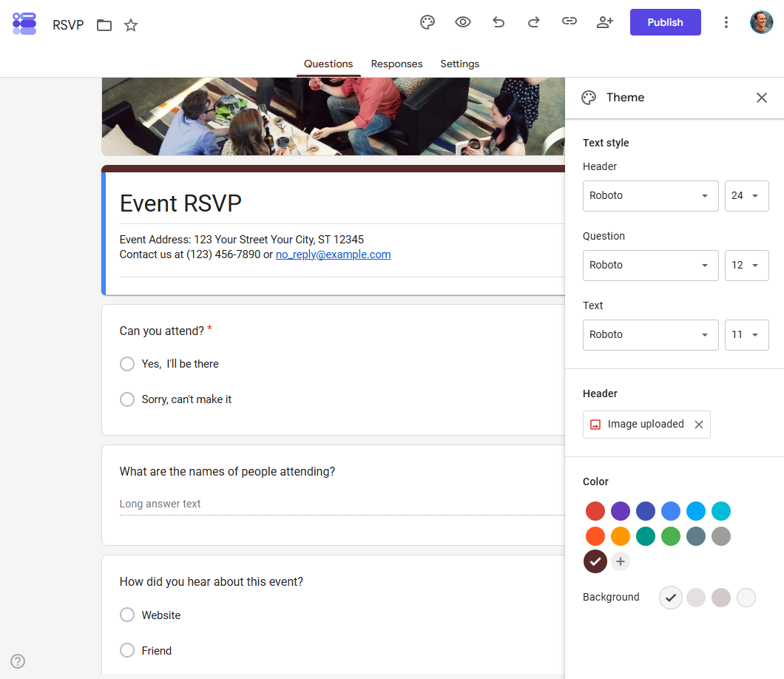The image size is (784, 679).
Task: Open Question font size 12 dropdown
Action: click(746, 266)
